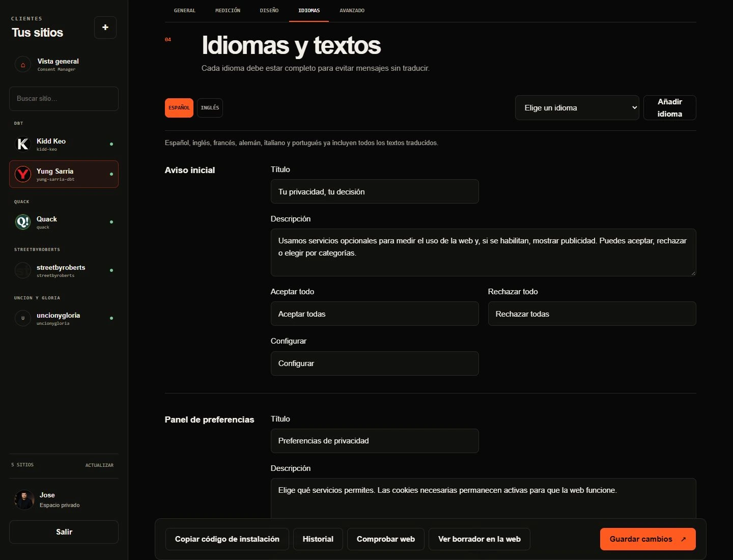Screen dimensions: 733x560
Task: Click Guardar cambios
Action: (647, 539)
